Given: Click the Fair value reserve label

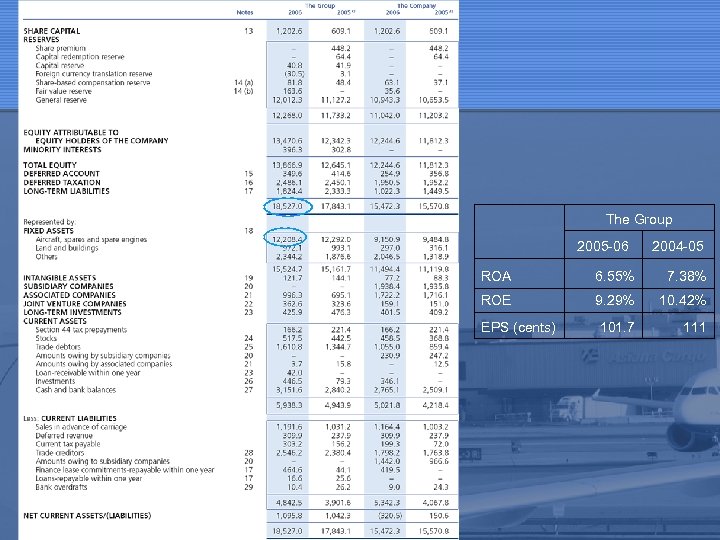Looking at the screenshot, I should (63, 91).
